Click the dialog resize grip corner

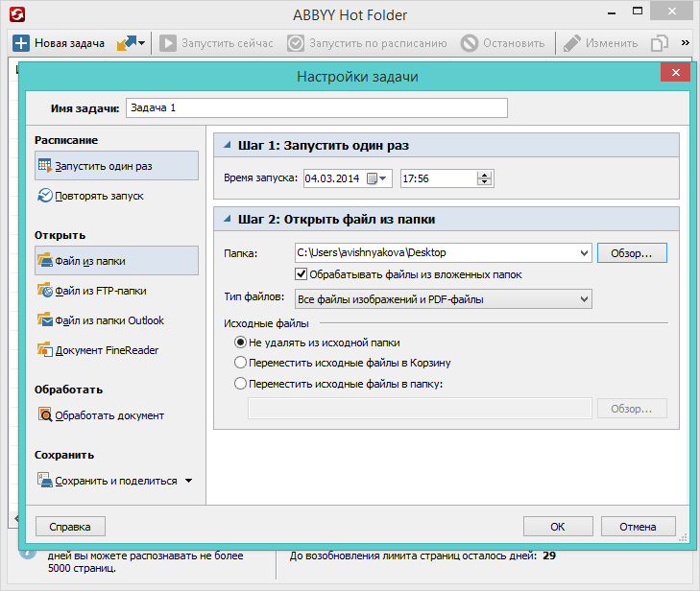point(683,538)
